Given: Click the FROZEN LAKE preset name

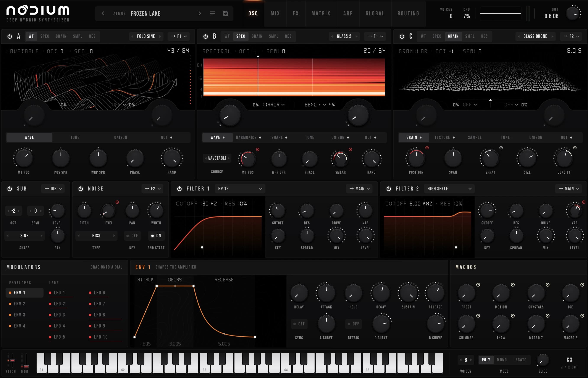Looking at the screenshot, I should click(x=145, y=13).
